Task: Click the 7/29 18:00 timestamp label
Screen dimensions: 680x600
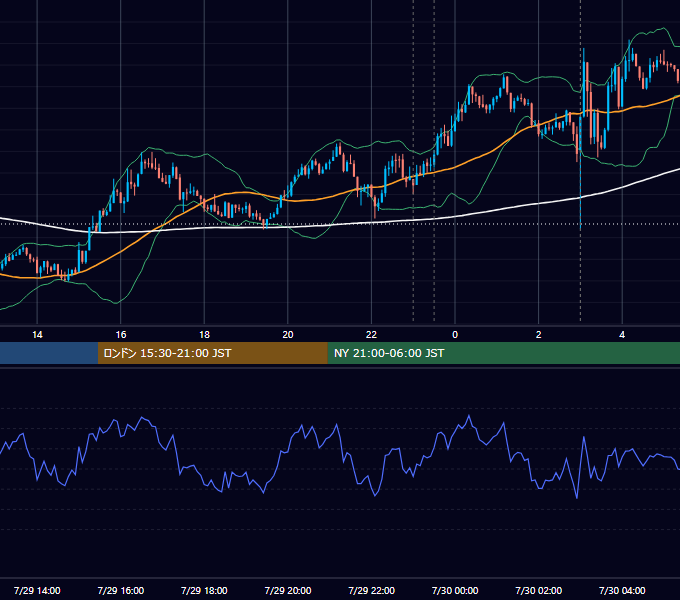Action: coord(204,590)
